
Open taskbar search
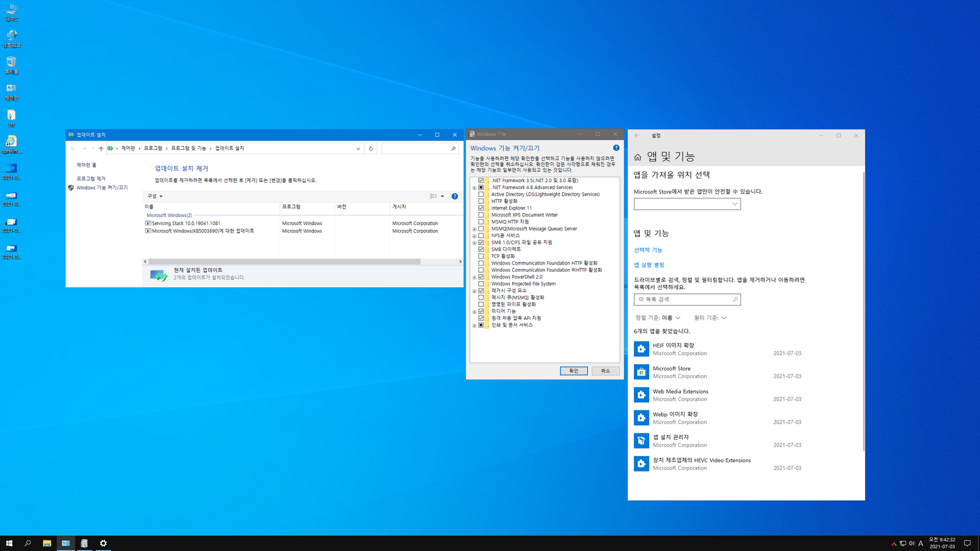[x=27, y=543]
